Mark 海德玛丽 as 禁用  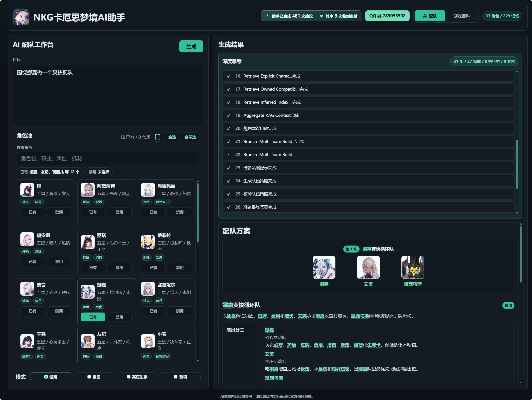[x=180, y=212]
